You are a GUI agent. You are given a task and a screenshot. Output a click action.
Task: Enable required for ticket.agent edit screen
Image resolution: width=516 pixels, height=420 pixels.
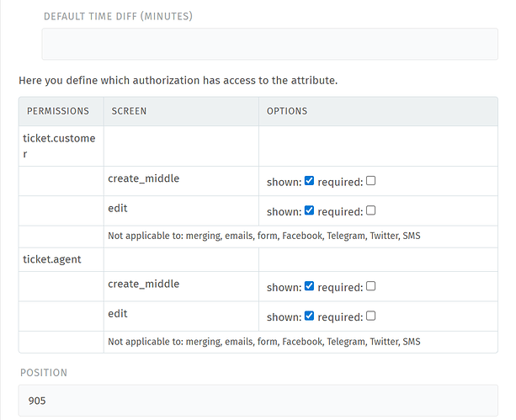point(371,316)
